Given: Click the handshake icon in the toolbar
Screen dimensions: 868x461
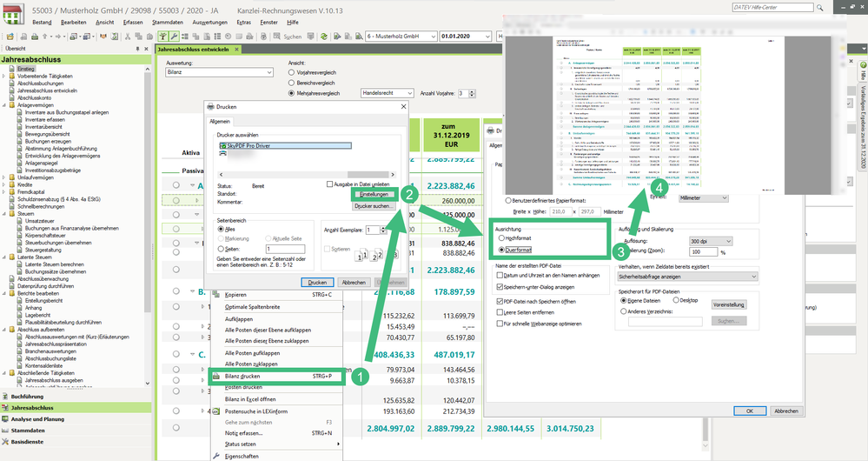Looking at the screenshot, I should click(103, 36).
